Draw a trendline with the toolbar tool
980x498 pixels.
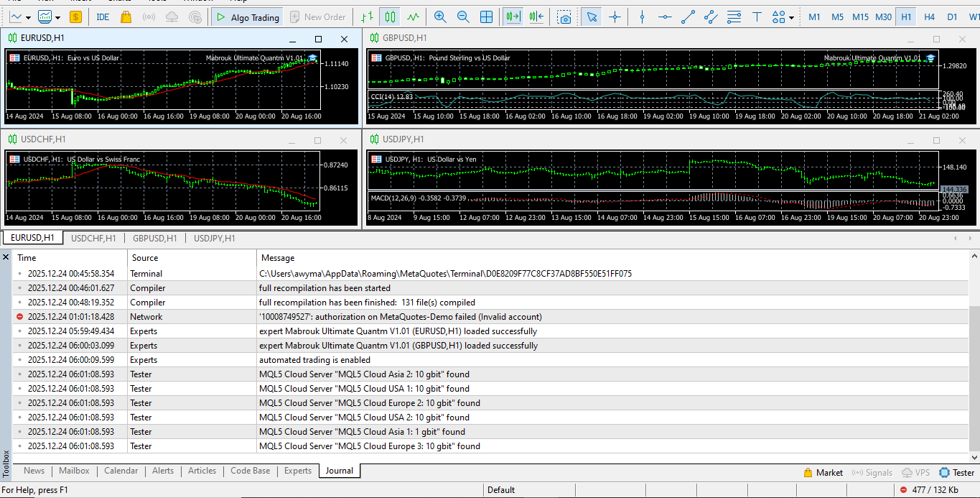(688, 17)
